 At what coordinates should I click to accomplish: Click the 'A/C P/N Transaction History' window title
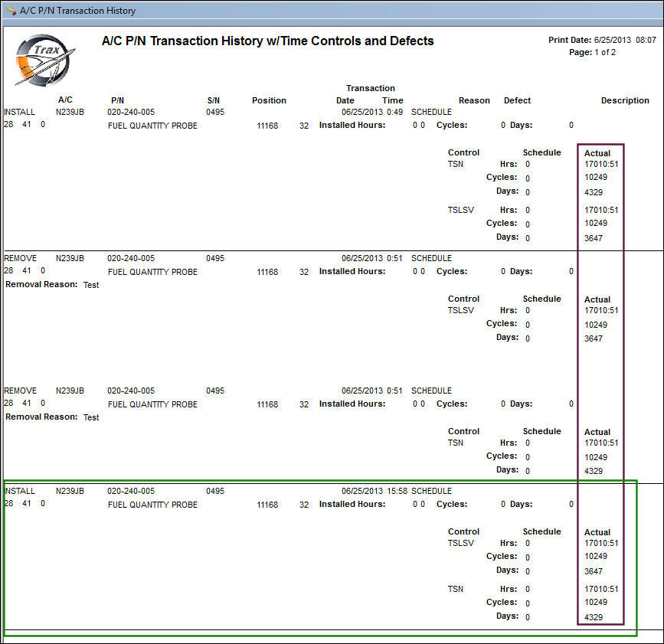tap(77, 11)
